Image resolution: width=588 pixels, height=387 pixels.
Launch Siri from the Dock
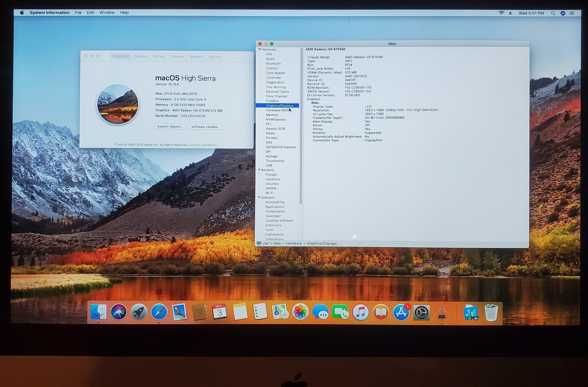tap(119, 312)
